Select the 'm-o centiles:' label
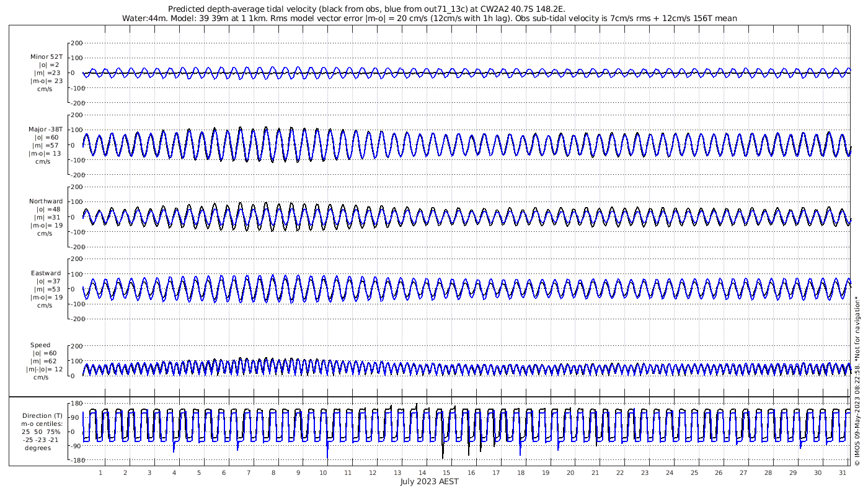The image size is (868, 496). point(42,424)
